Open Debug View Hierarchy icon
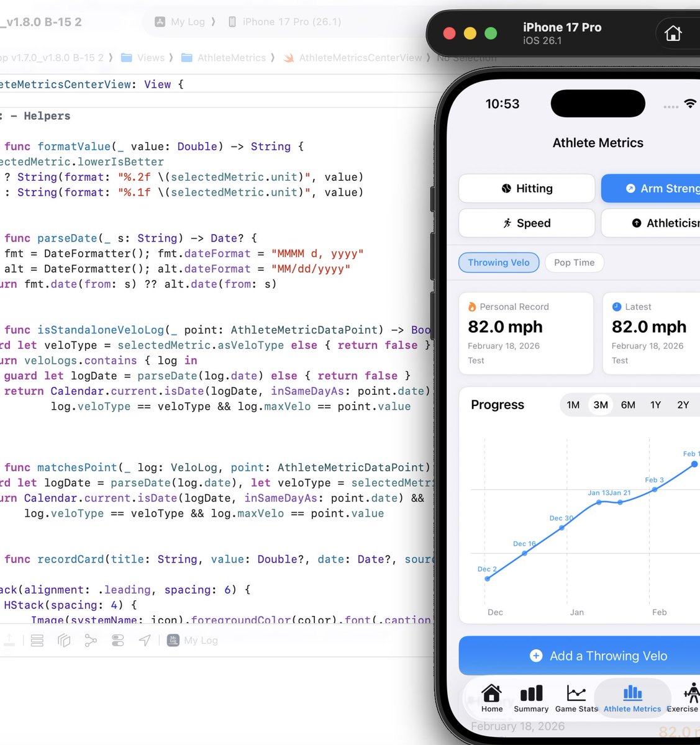Screen dimensions: 700x745 tap(64, 640)
